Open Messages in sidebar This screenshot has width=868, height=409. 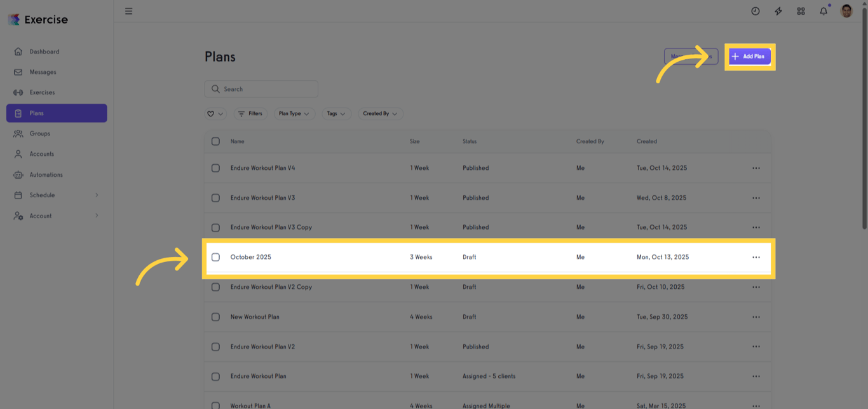point(57,72)
